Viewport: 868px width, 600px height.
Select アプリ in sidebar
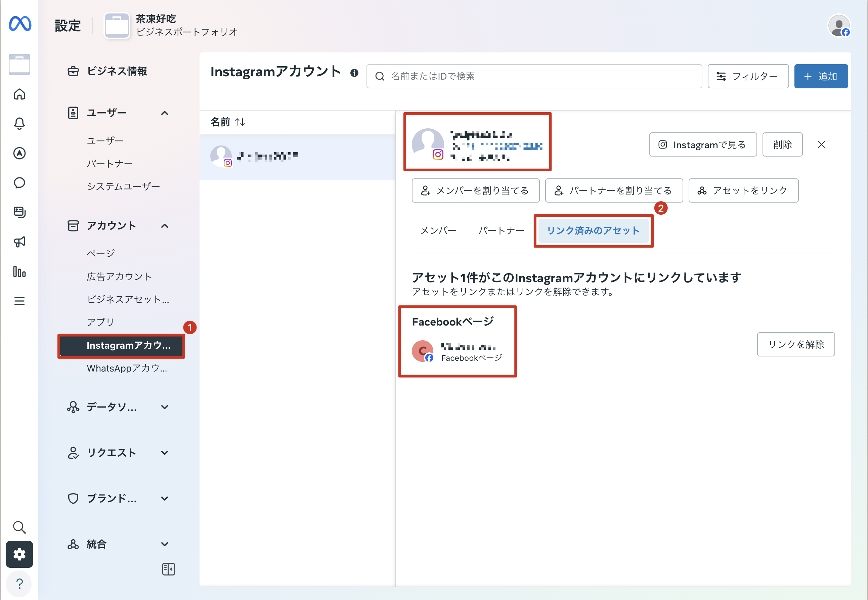(x=100, y=323)
